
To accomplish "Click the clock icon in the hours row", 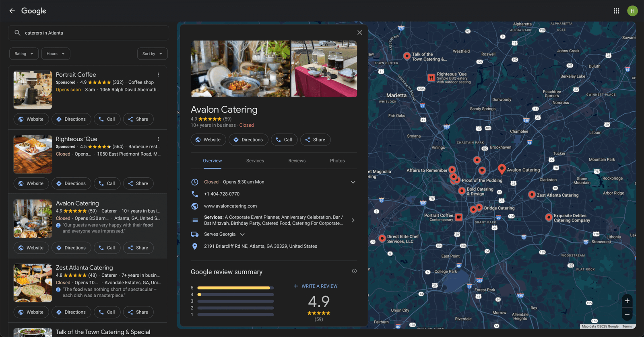I will coord(195,182).
